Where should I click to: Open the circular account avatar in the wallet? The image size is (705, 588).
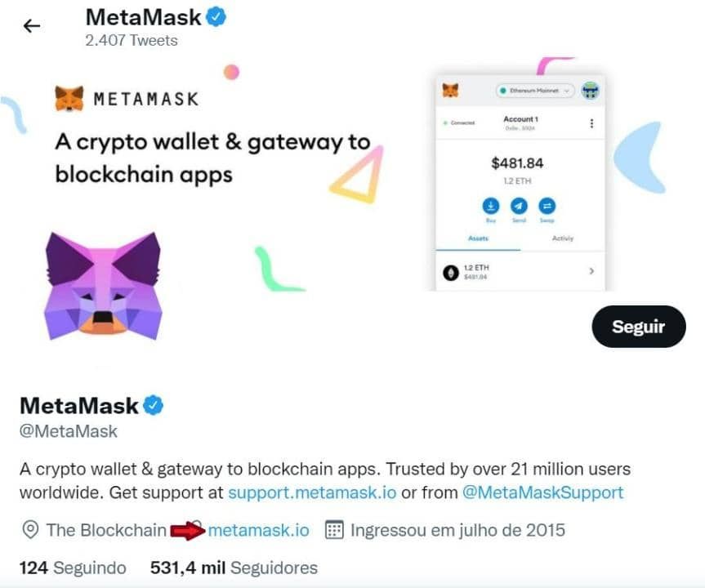pos(590,90)
